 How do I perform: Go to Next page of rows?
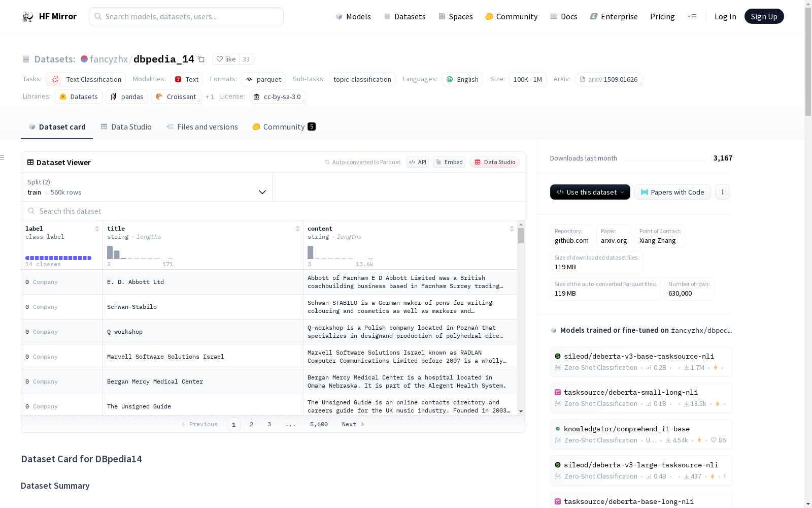353,424
